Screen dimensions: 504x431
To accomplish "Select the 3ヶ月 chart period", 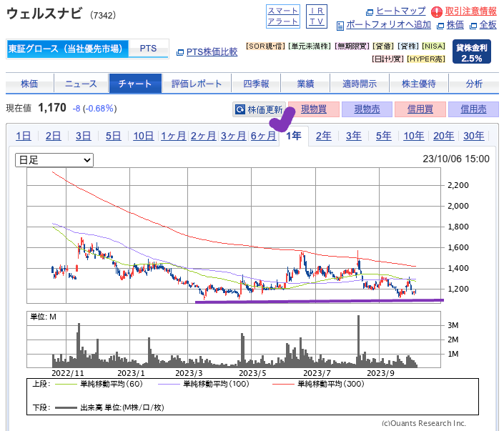I will coord(233,136).
